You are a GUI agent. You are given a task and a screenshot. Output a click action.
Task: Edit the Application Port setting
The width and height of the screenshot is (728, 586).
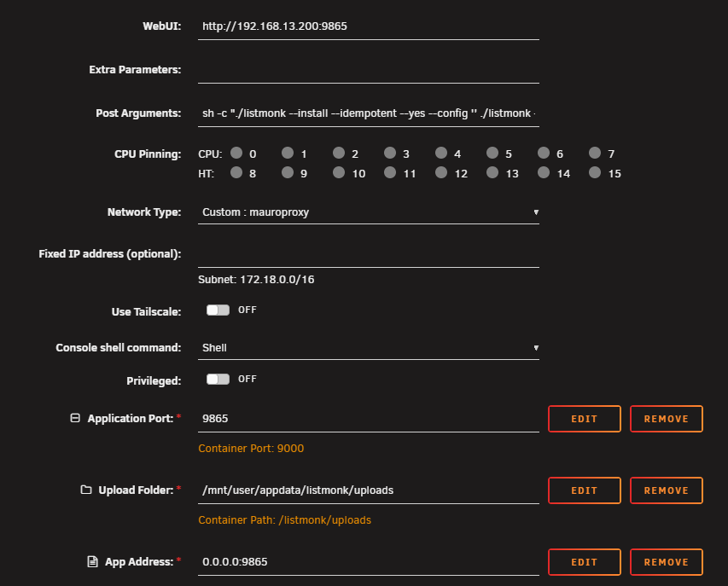click(x=584, y=419)
